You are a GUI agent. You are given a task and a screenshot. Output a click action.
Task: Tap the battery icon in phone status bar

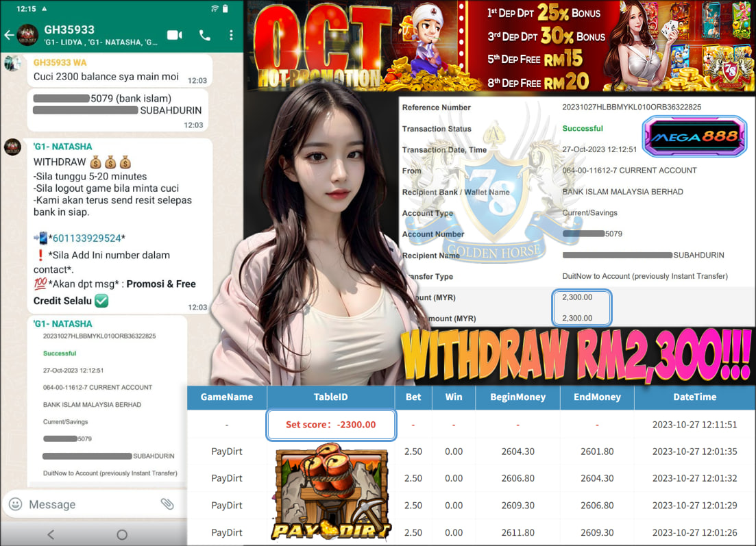[x=225, y=9]
